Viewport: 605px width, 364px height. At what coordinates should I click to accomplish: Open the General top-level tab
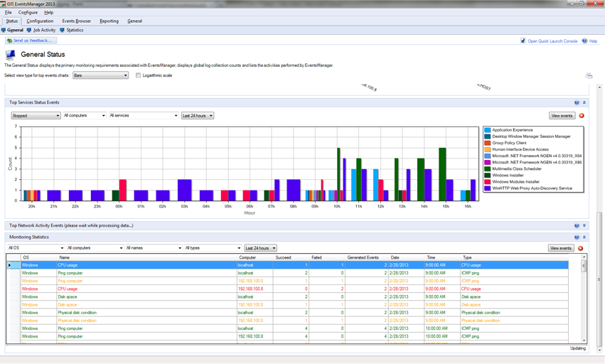[x=134, y=21]
